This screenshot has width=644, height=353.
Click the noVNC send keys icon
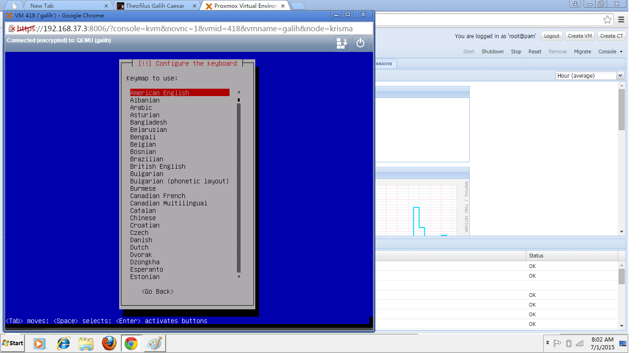tap(342, 43)
